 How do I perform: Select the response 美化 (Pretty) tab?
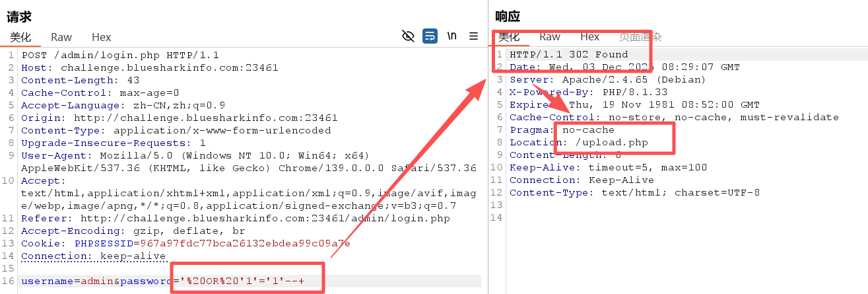(x=509, y=37)
